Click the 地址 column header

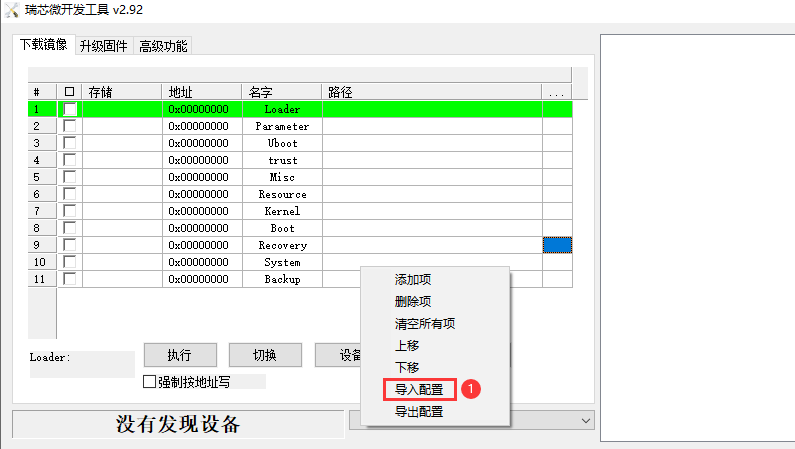click(202, 92)
